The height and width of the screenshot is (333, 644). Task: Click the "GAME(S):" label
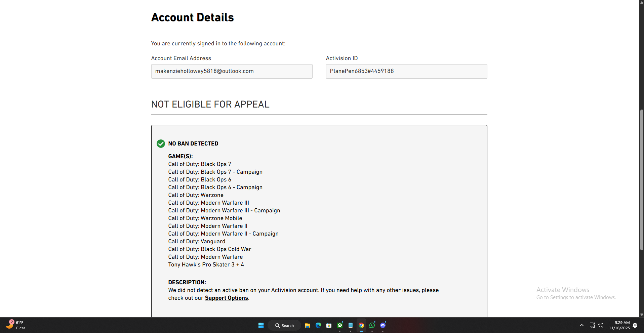(x=180, y=156)
